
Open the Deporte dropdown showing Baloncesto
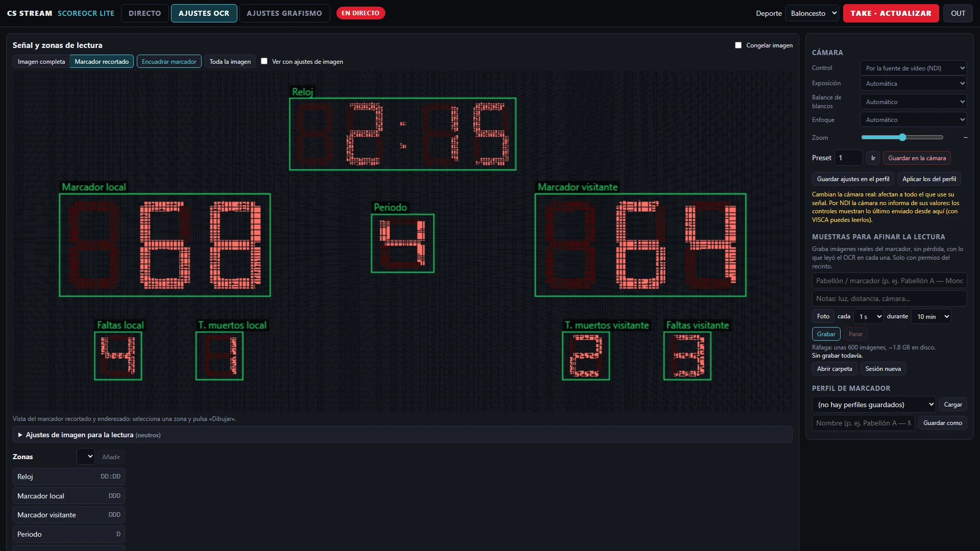point(812,13)
